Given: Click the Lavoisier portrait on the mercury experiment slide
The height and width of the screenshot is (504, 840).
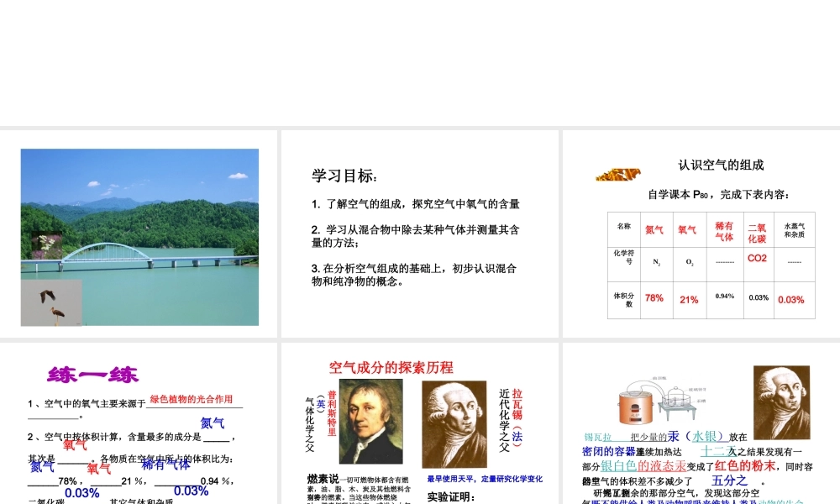Looking at the screenshot, I should (781, 402).
